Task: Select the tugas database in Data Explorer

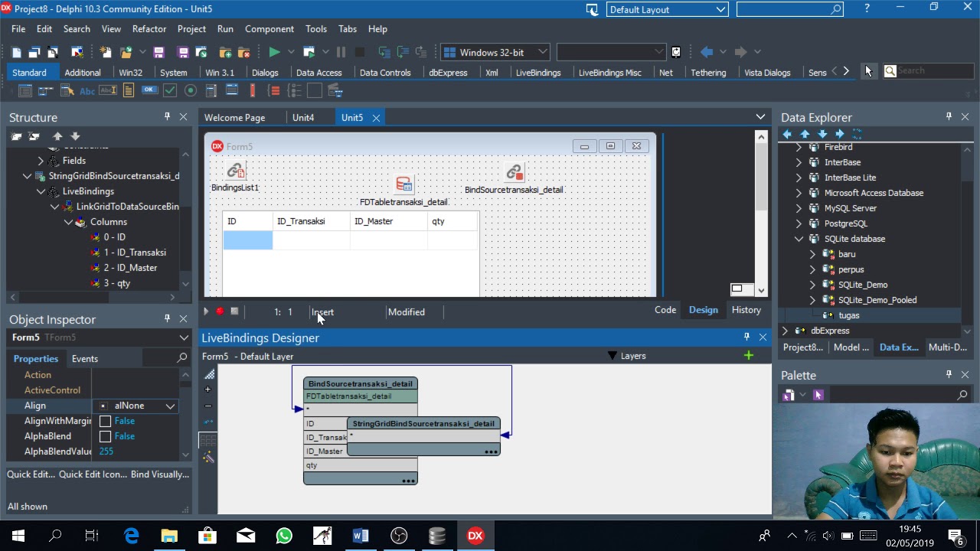Action: point(849,315)
